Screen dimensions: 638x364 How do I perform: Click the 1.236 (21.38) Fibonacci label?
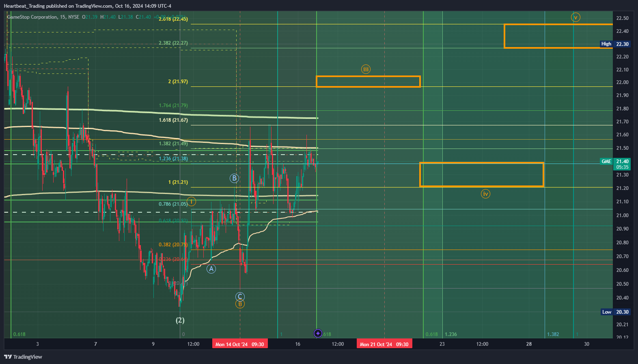[173, 159]
